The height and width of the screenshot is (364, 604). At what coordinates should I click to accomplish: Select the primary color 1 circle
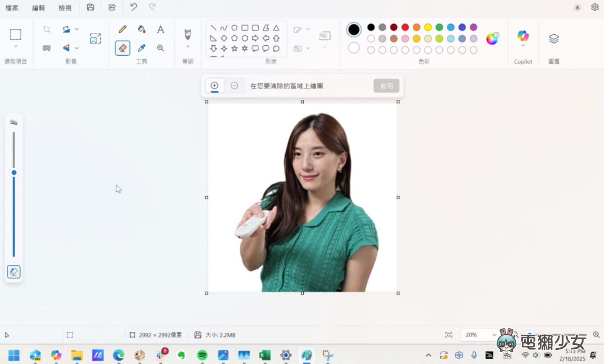(x=354, y=29)
